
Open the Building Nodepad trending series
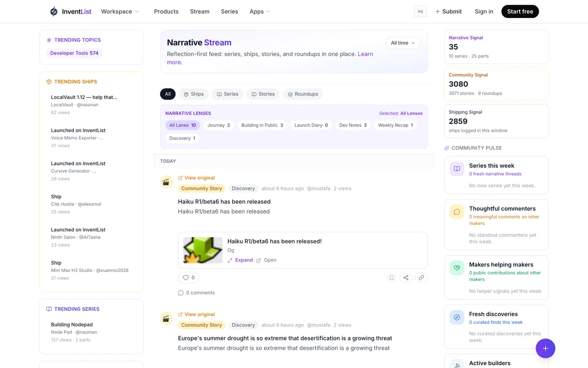pyautogui.click(x=91, y=332)
